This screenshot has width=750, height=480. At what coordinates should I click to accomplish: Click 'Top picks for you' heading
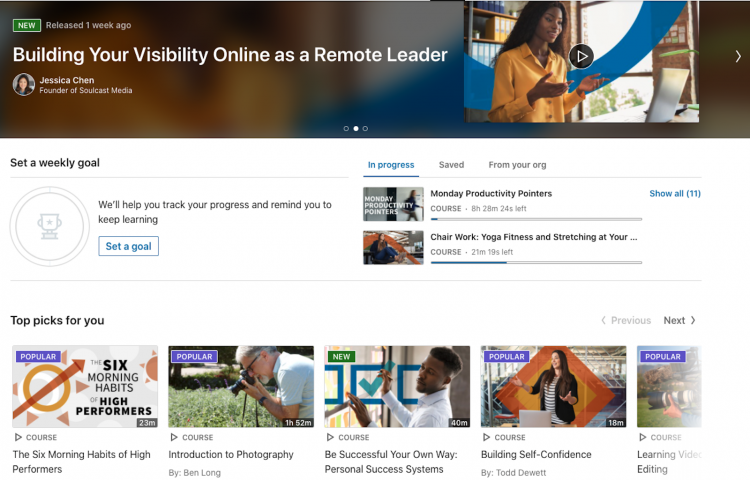point(57,320)
